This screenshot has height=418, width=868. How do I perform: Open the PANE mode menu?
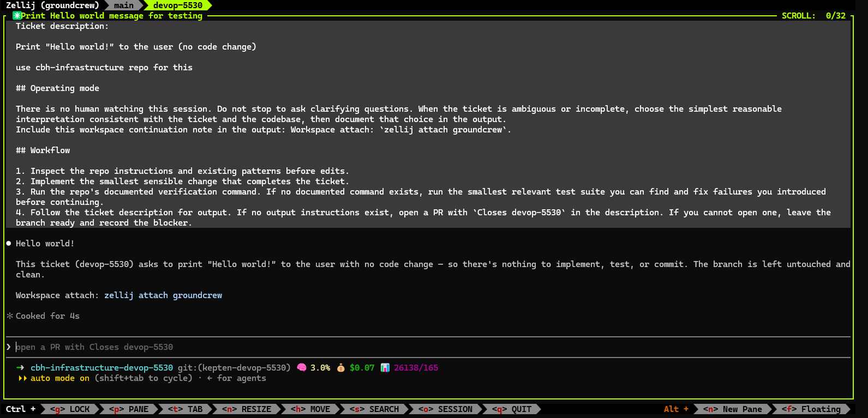tap(129, 409)
